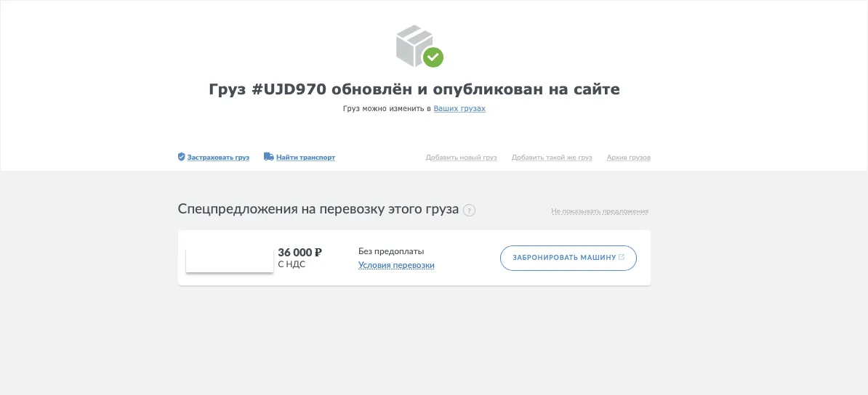Viewport: 868px width, 395px height.
Task: Open the Ваших грузах link
Action: (459, 109)
